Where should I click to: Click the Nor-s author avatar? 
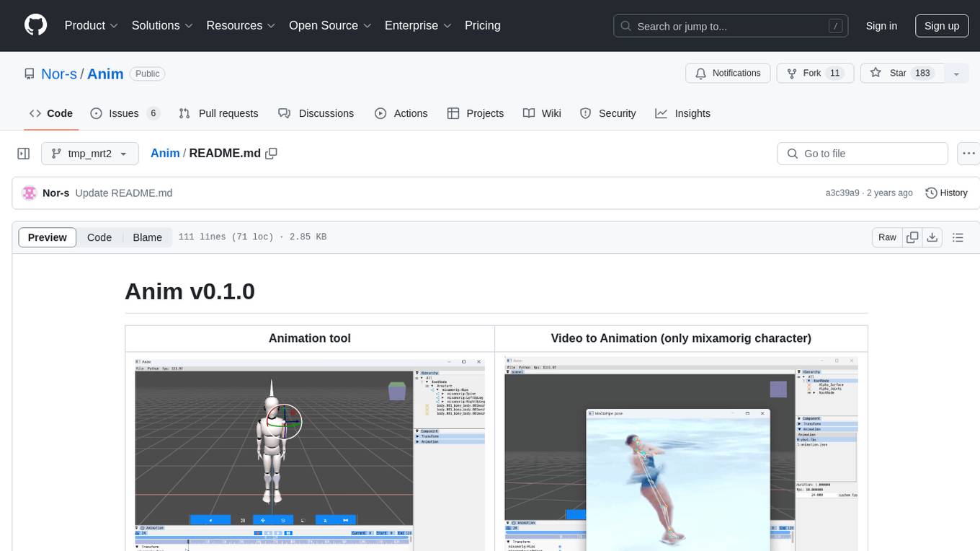click(30, 193)
